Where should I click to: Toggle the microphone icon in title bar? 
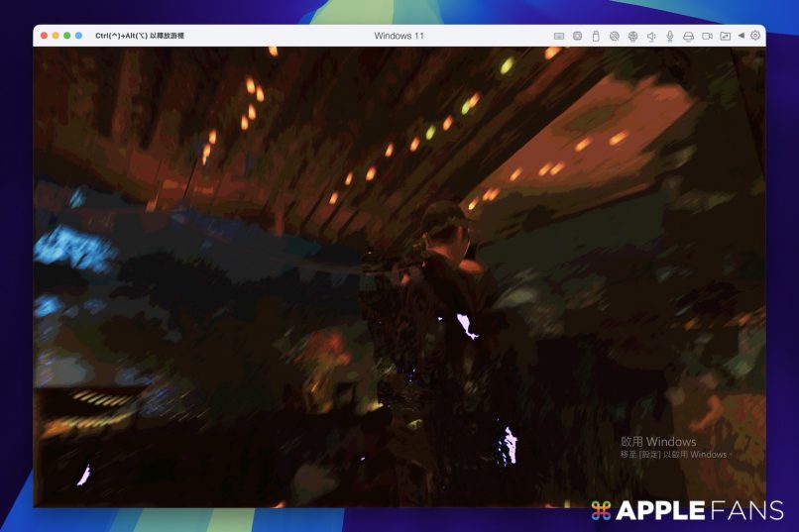[x=670, y=36]
